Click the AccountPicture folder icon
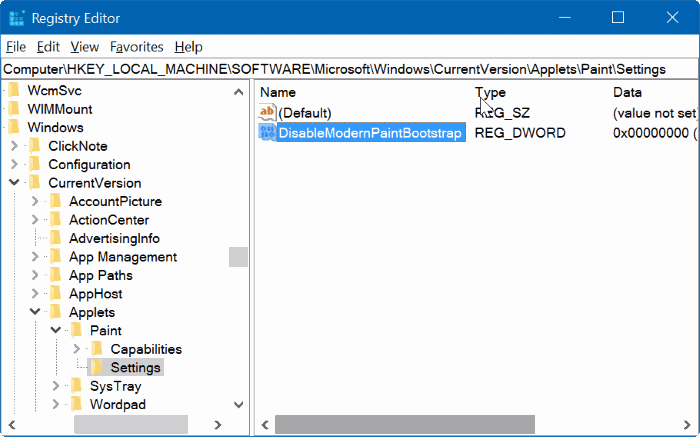Viewport: 700px width, 437px height. pos(55,201)
